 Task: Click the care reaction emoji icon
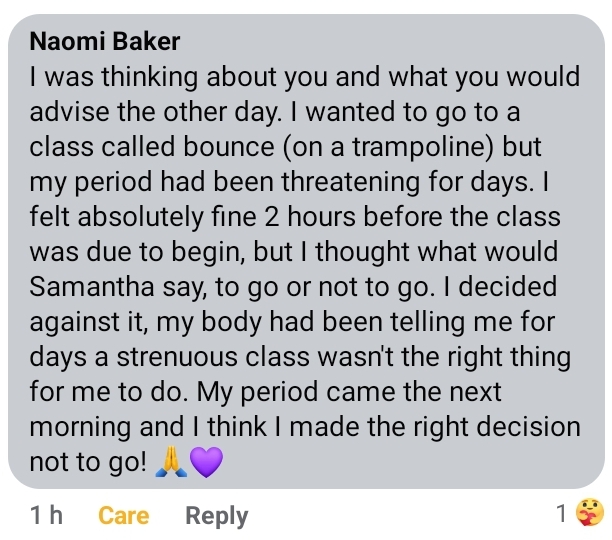590,514
